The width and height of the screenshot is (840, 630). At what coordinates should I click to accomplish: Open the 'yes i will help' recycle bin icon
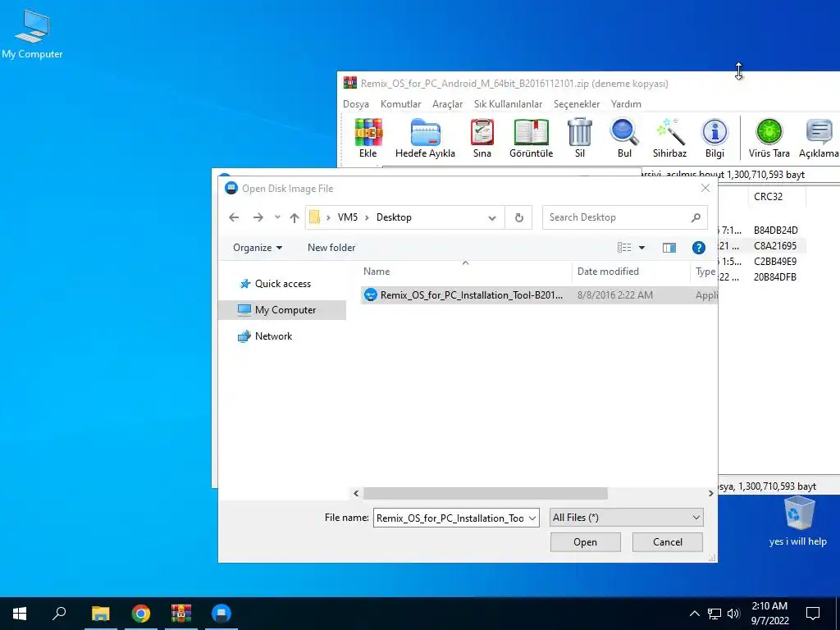(798, 521)
